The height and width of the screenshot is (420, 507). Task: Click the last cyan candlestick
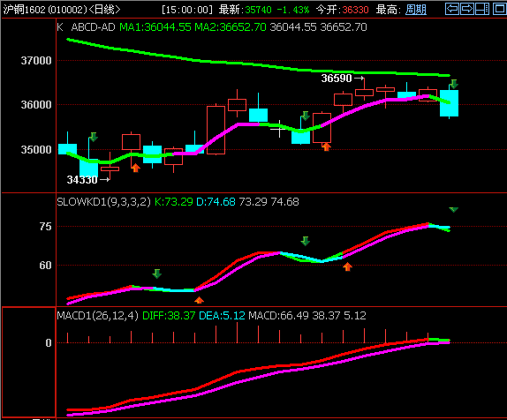[449, 103]
